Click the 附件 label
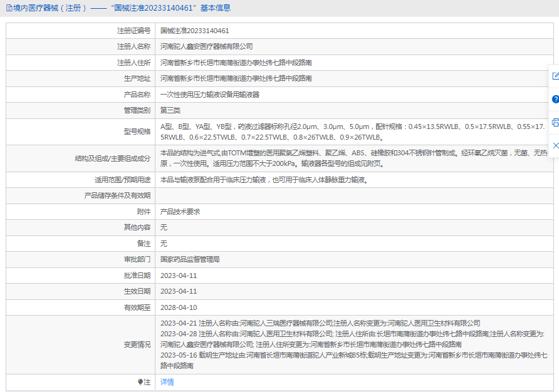The width and height of the screenshot is (559, 392). (x=144, y=212)
